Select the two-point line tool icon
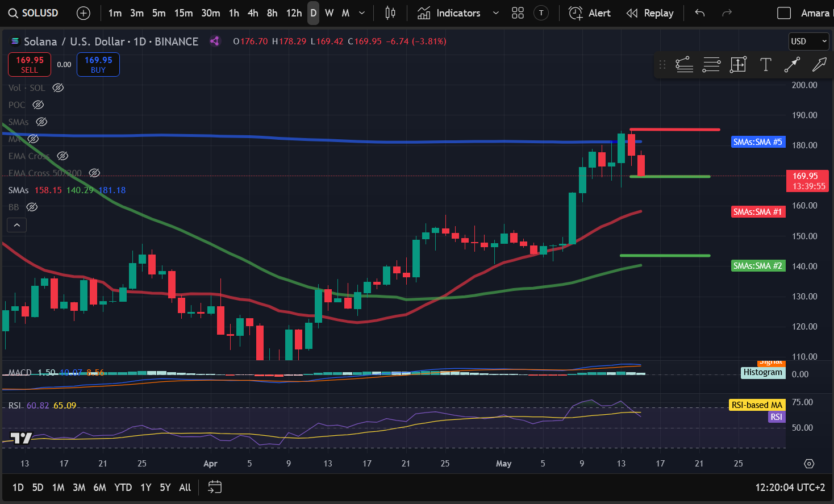Image resolution: width=834 pixels, height=504 pixels. (792, 65)
